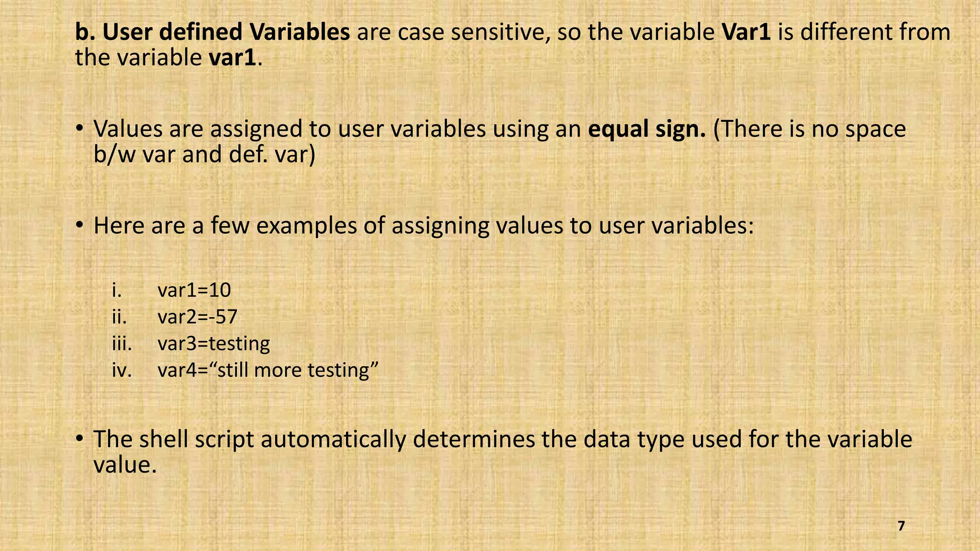Select list item 'var1=10'
The image size is (980, 551).
194,290
